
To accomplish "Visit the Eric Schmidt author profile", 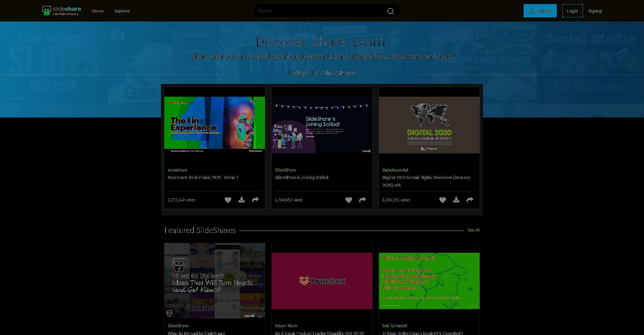I will point(395,326).
